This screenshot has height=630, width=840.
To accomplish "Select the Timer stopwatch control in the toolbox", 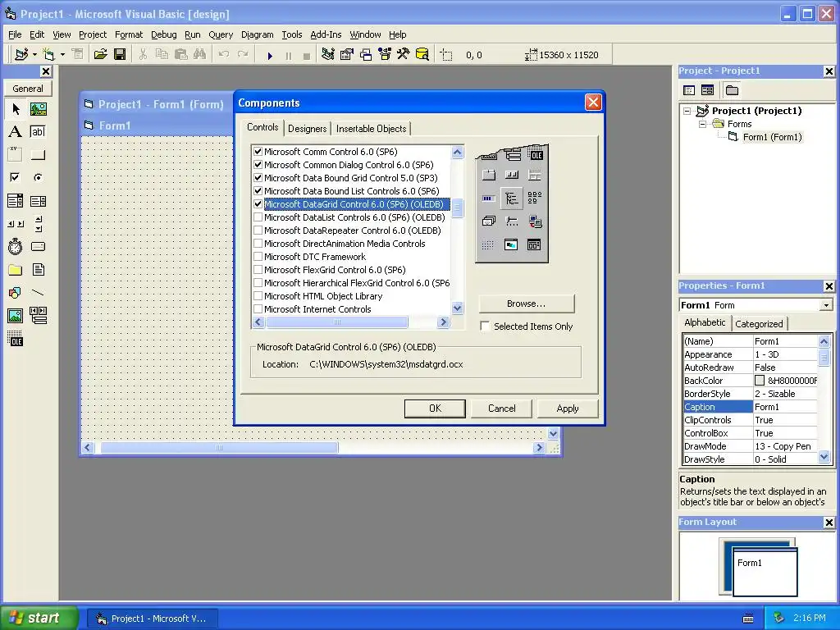I will [16, 246].
